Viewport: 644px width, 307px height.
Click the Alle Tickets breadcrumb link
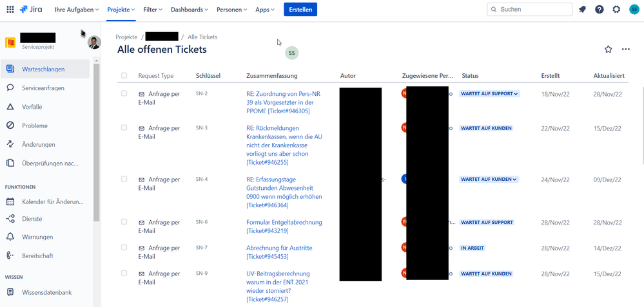coord(202,37)
